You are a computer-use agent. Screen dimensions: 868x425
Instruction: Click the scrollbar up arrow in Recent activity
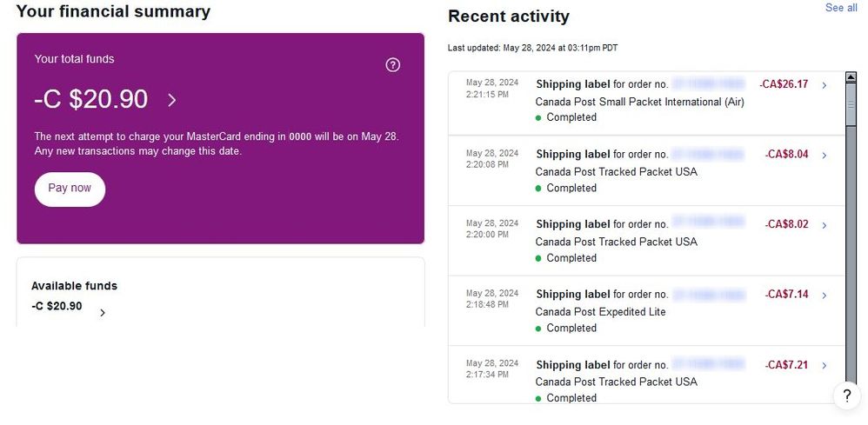coord(851,77)
